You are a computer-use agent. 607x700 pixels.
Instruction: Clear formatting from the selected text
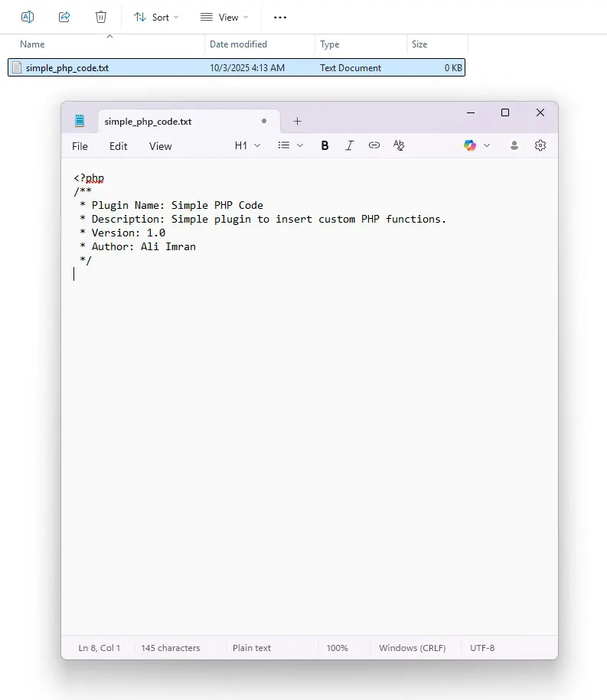coord(398,145)
